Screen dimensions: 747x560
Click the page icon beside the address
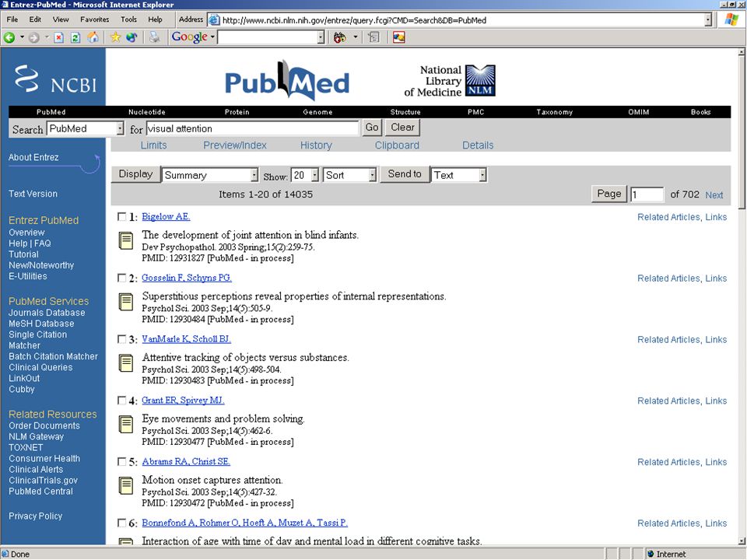tap(214, 20)
